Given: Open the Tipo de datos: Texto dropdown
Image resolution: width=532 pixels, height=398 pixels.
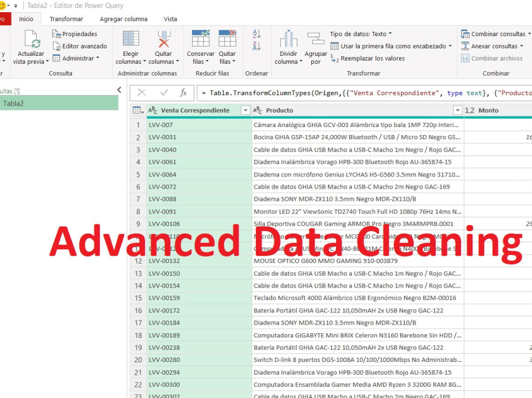Looking at the screenshot, I should coord(361,33).
